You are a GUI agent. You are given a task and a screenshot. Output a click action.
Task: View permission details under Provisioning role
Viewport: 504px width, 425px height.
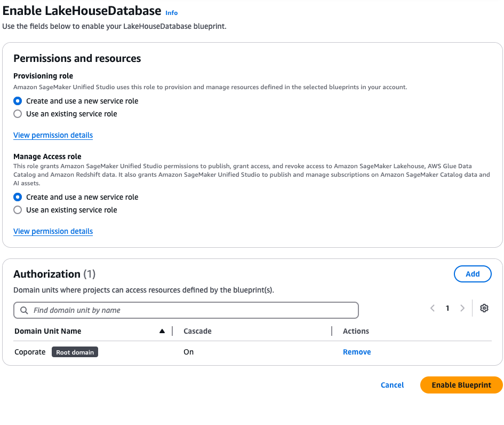point(53,135)
